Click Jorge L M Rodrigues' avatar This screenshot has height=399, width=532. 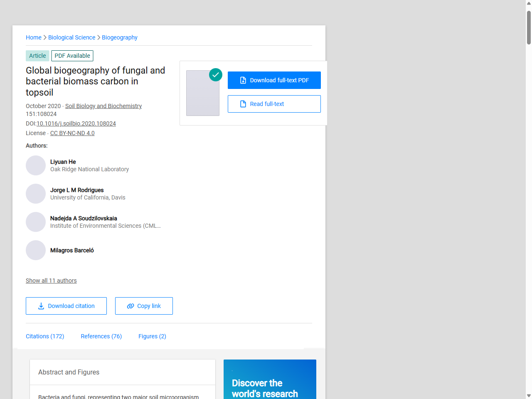click(x=36, y=194)
